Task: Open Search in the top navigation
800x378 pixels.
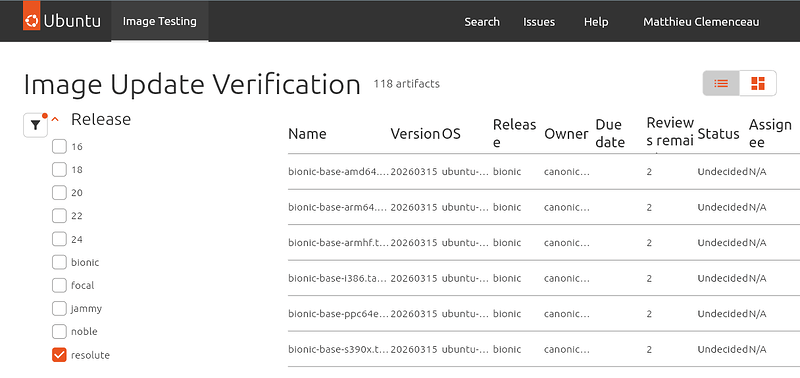Action: (482, 22)
